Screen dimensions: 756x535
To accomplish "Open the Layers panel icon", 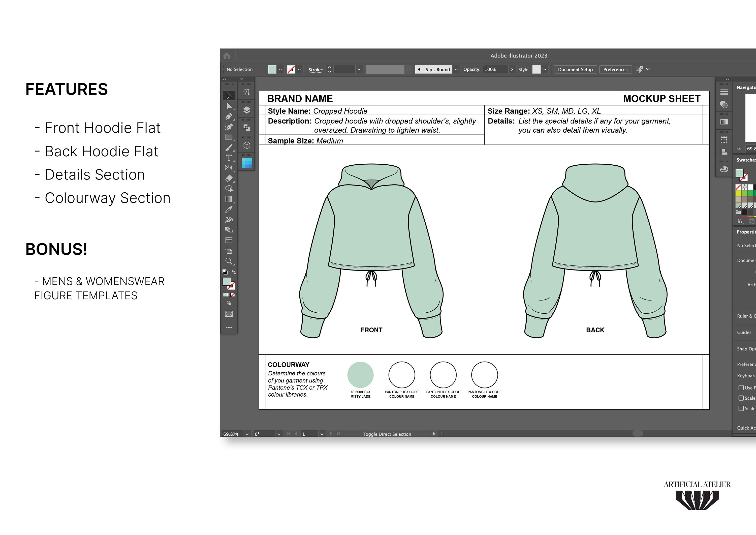I will coord(247,109).
